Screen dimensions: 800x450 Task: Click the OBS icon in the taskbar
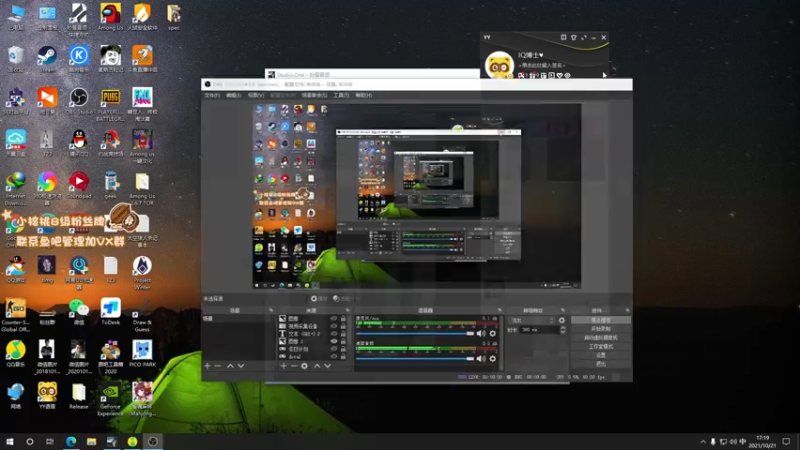(x=153, y=441)
